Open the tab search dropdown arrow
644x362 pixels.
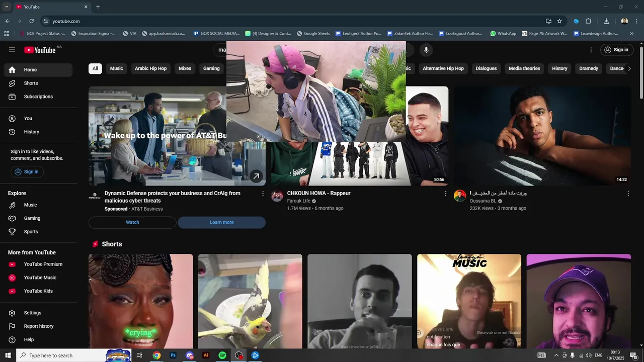click(x=7, y=7)
